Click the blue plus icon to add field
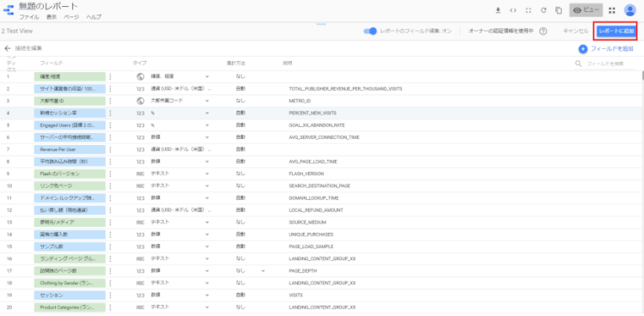The width and height of the screenshot is (644, 316). point(583,49)
